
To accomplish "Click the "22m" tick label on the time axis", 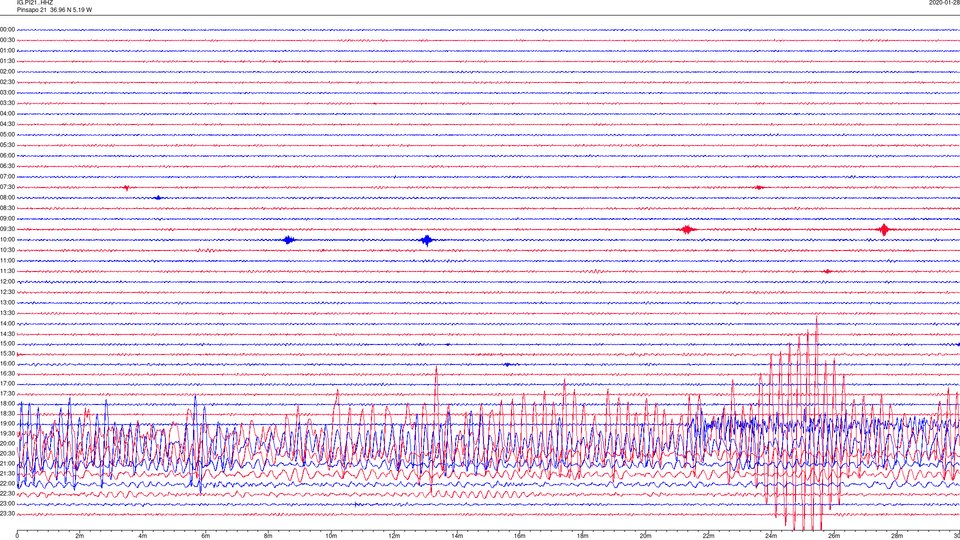I will (708, 536).
